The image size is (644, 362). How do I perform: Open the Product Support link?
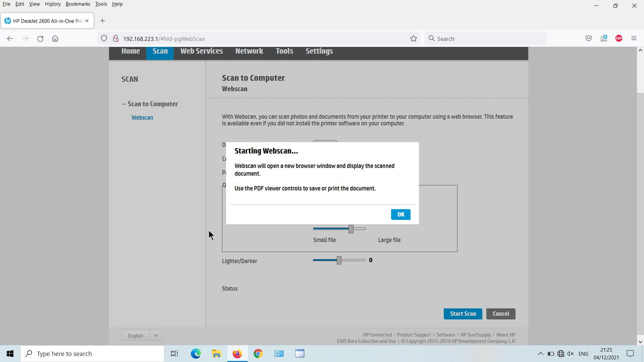click(x=414, y=335)
